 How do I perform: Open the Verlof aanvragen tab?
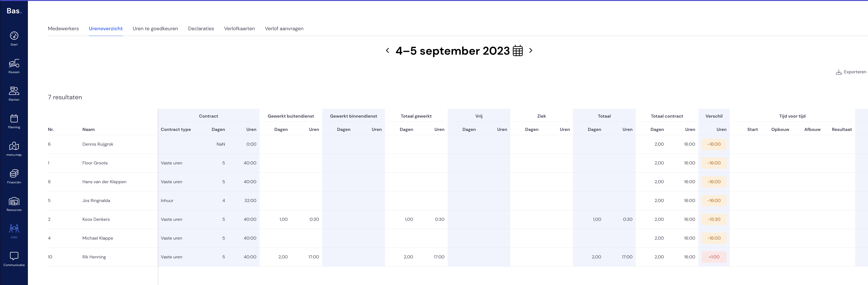[x=284, y=29]
